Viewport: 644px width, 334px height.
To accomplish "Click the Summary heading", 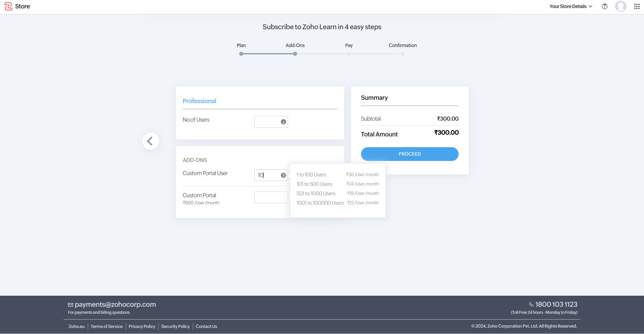I will tap(374, 98).
